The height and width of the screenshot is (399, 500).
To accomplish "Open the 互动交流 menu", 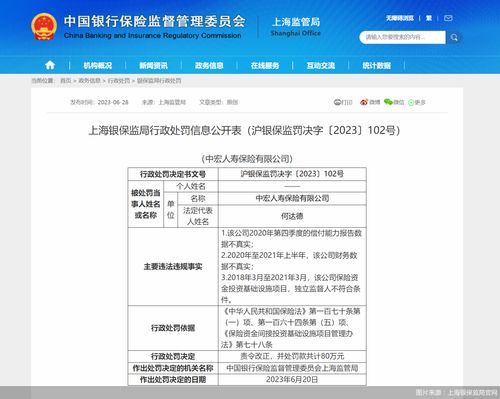I will coord(321,66).
